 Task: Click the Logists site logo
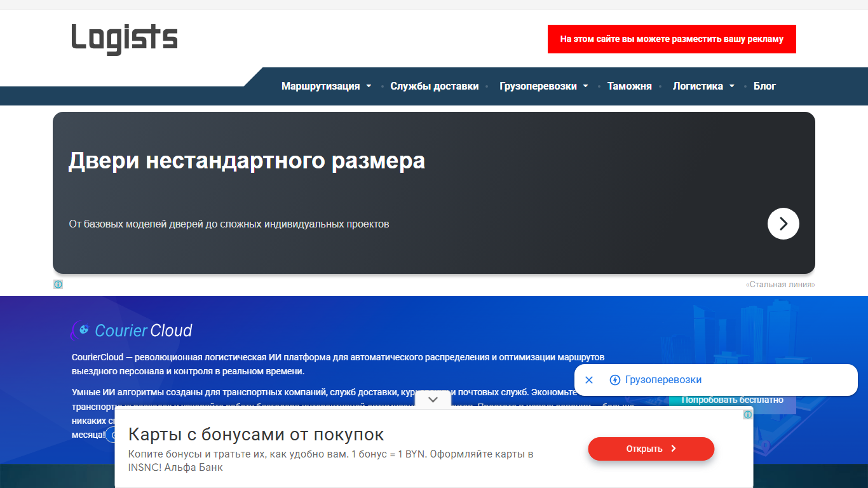[x=125, y=38]
